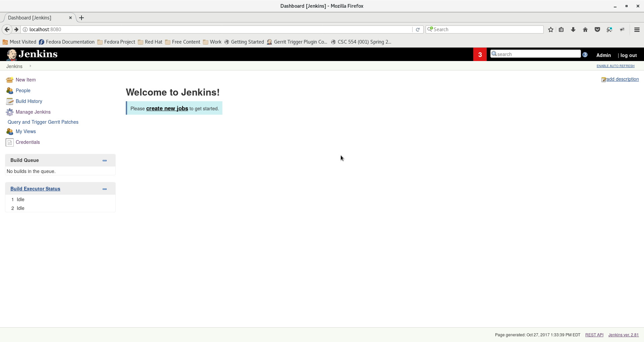Bookmark this page with the star icon
The width and height of the screenshot is (644, 342).
(550, 30)
